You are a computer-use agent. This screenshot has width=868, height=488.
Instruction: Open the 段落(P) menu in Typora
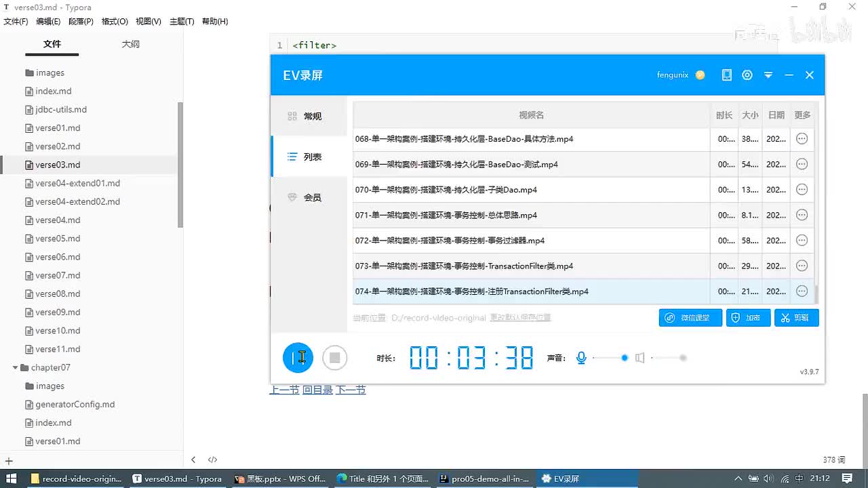pyautogui.click(x=81, y=22)
